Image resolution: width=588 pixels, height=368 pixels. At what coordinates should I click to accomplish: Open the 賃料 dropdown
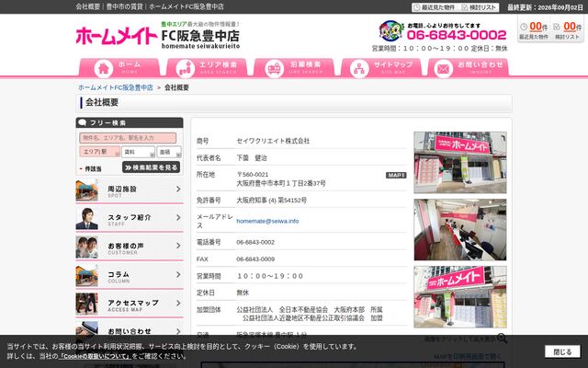139,152
